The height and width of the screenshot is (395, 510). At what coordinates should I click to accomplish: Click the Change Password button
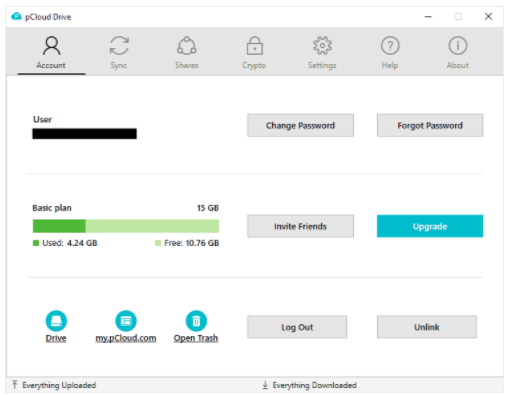point(300,125)
